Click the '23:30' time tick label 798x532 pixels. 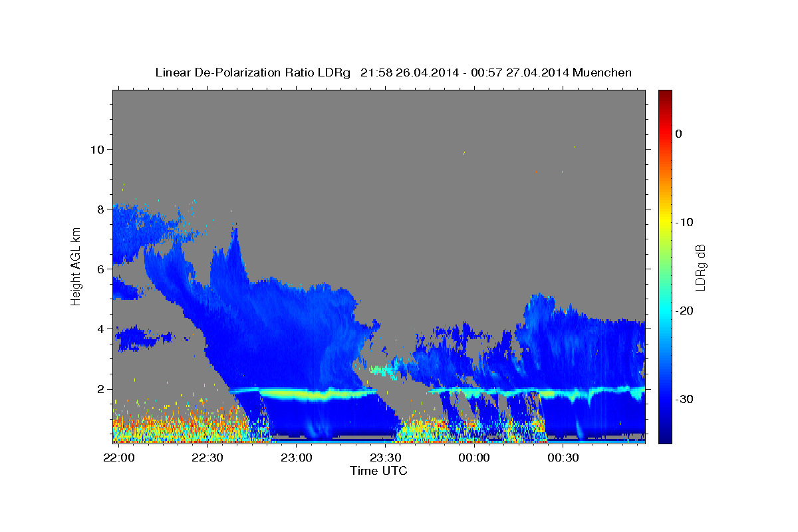pos(386,458)
